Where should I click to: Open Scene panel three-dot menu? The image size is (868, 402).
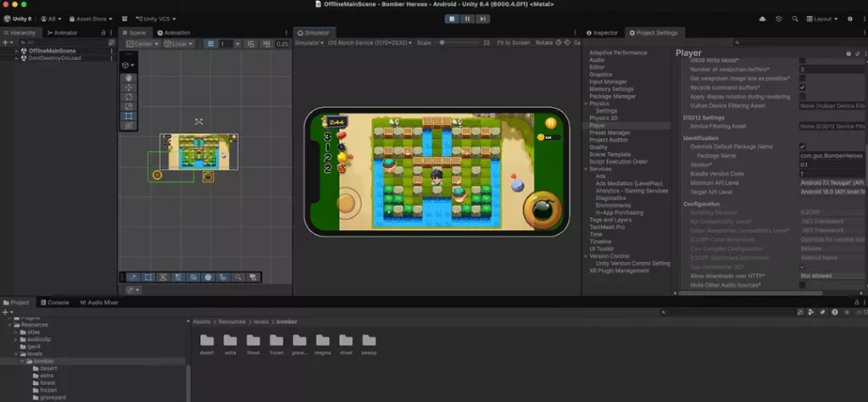(x=286, y=33)
